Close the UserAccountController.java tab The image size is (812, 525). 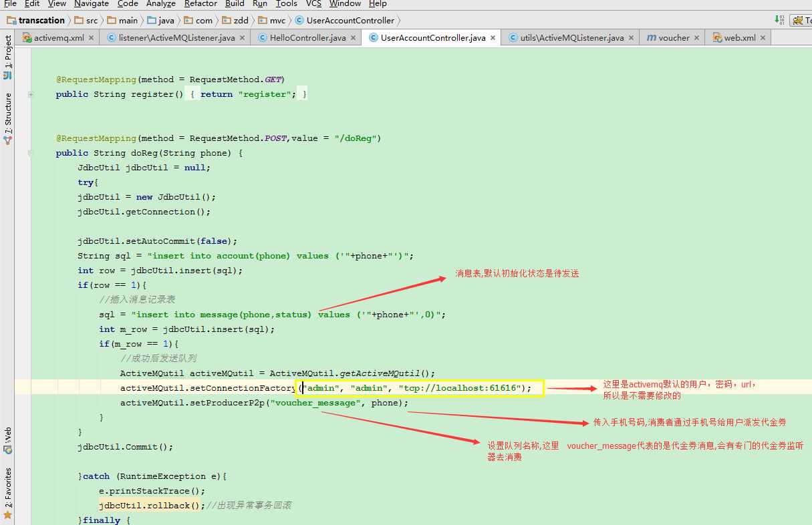click(x=493, y=38)
